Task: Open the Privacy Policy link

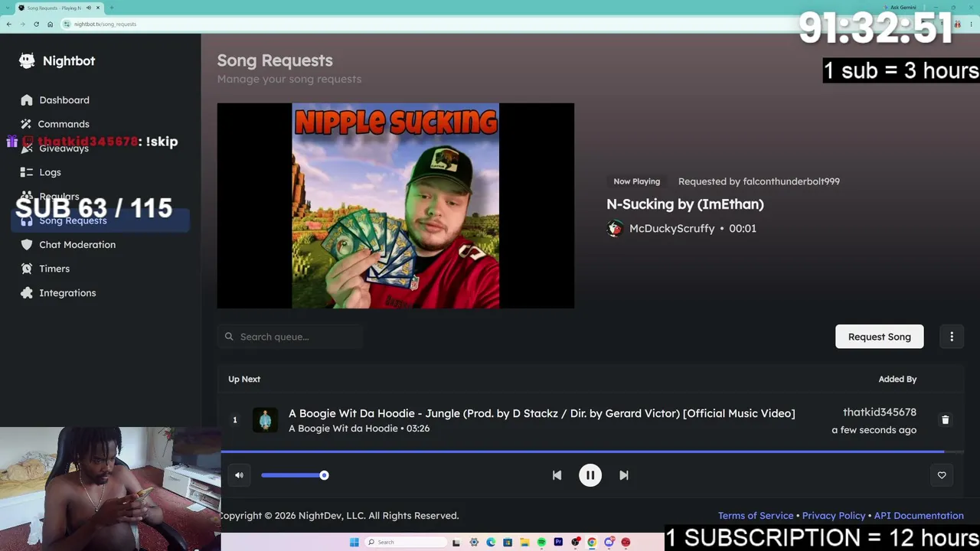Action: click(834, 516)
